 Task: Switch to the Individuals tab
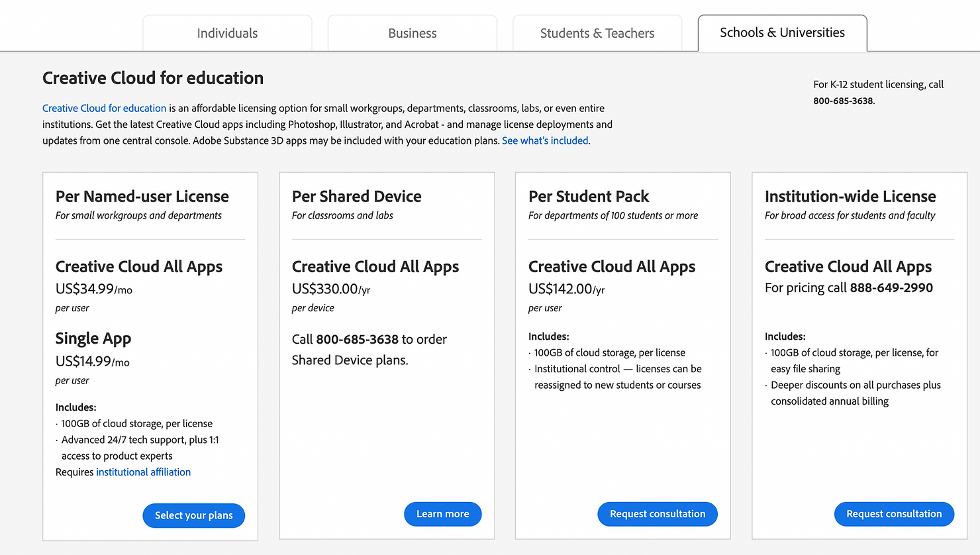tap(227, 33)
